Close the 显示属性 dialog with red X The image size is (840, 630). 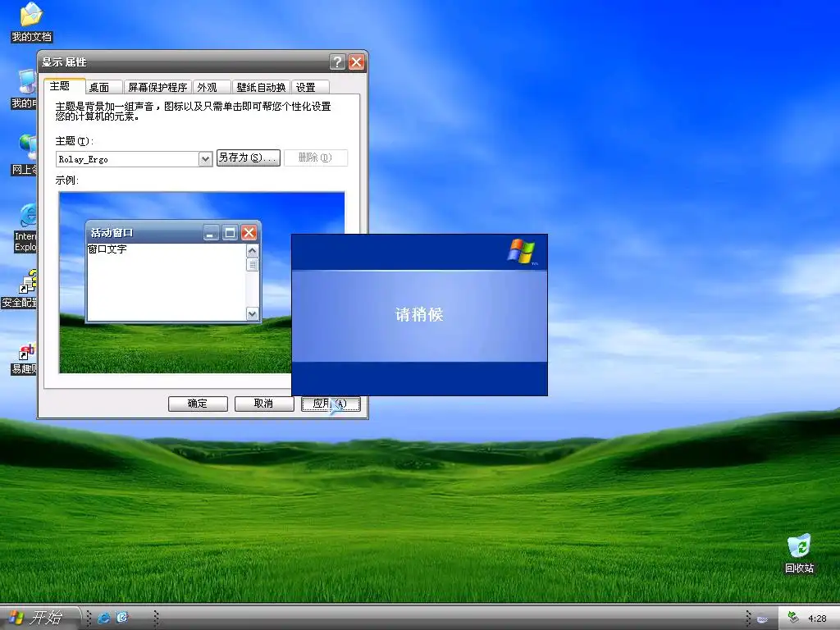pyautogui.click(x=356, y=62)
